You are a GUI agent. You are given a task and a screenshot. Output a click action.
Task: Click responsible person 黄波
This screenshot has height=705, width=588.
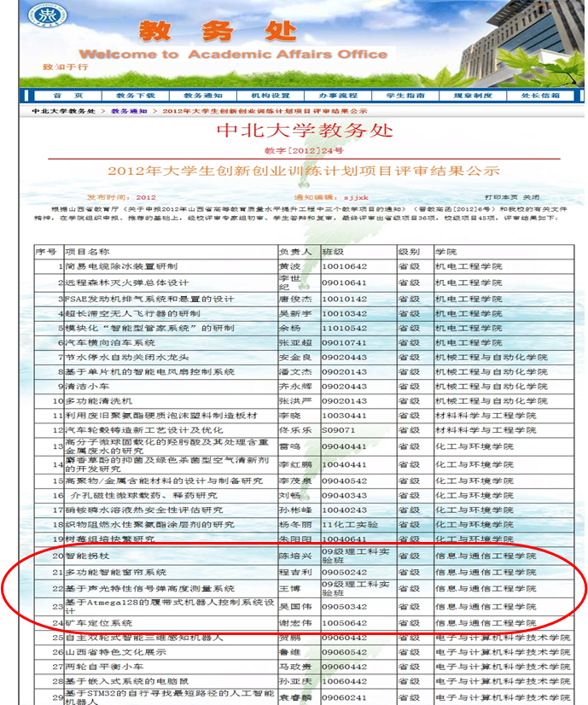tap(290, 266)
